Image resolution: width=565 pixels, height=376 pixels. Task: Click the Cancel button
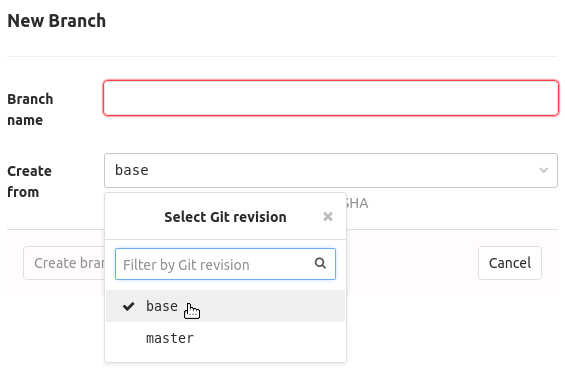coord(510,263)
